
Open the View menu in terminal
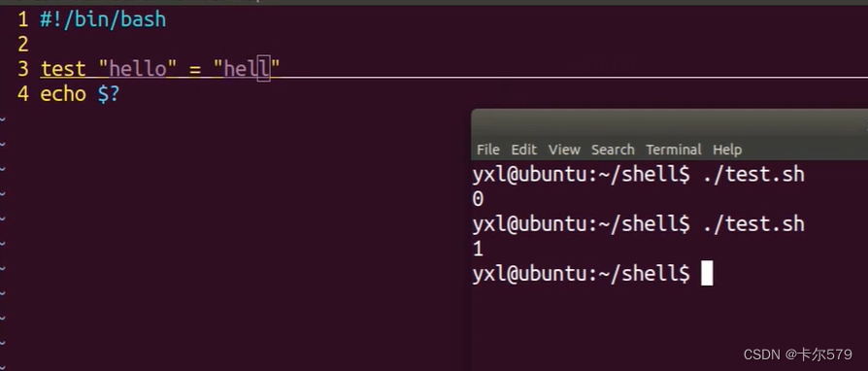(564, 150)
